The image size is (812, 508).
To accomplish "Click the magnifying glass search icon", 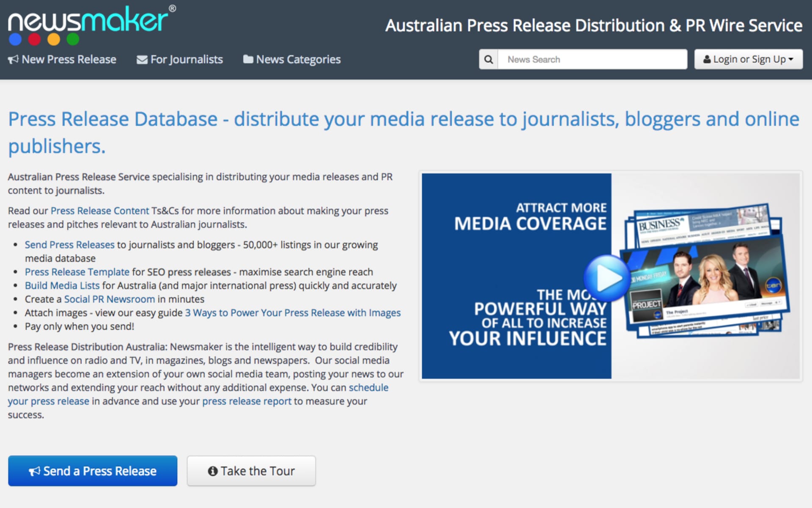I will point(488,59).
